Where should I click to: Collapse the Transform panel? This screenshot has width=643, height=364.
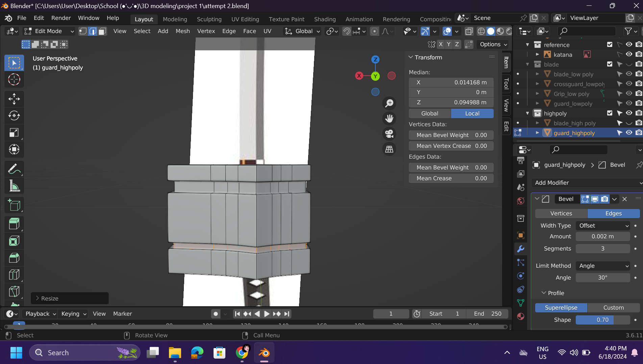pyautogui.click(x=411, y=57)
